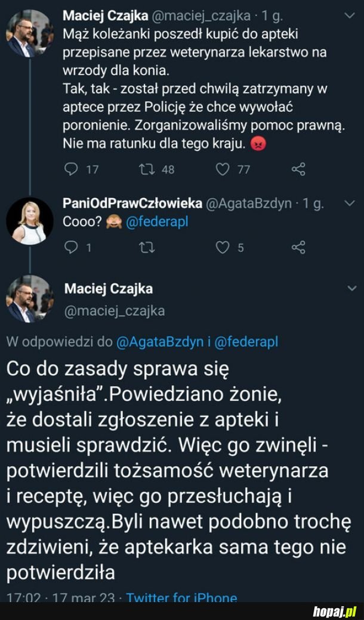Open @AgataBzdyn in the reply-to line
The width and height of the screenshot is (364, 620).
pyautogui.click(x=159, y=342)
